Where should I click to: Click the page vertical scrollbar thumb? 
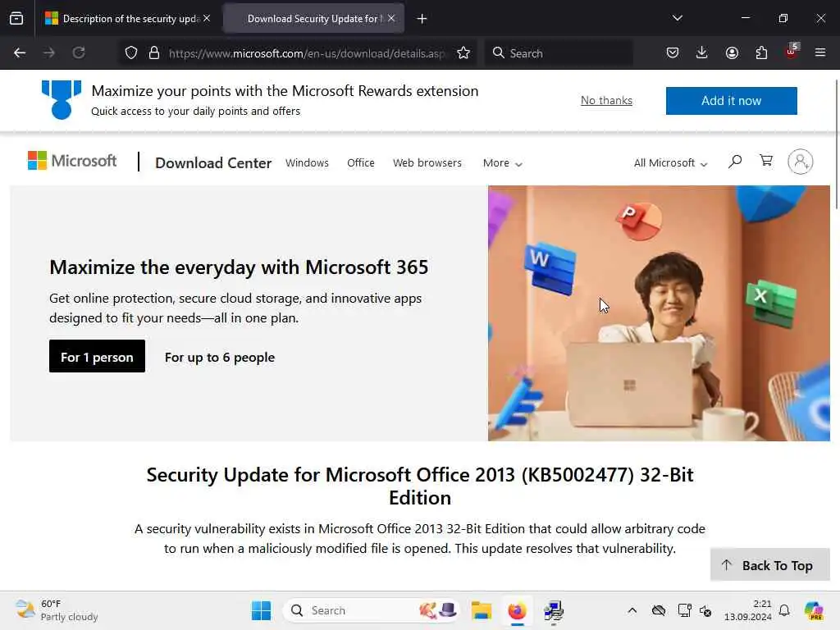(x=836, y=144)
